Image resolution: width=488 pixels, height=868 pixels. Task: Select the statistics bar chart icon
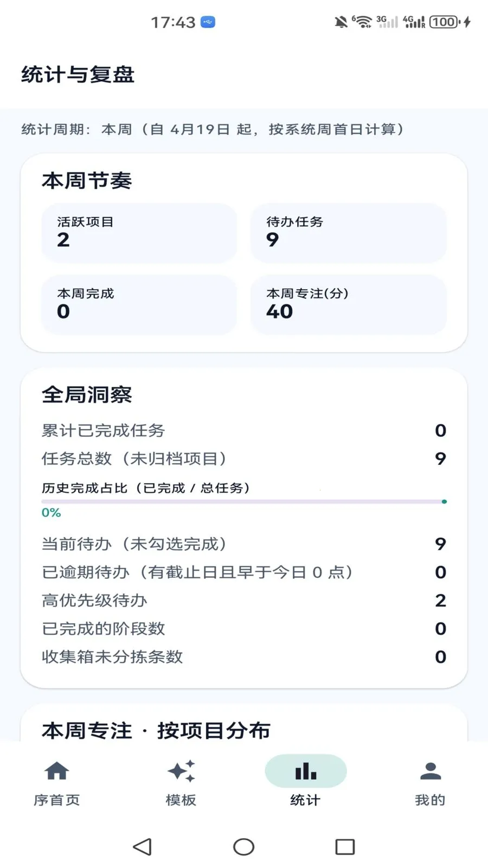(306, 771)
